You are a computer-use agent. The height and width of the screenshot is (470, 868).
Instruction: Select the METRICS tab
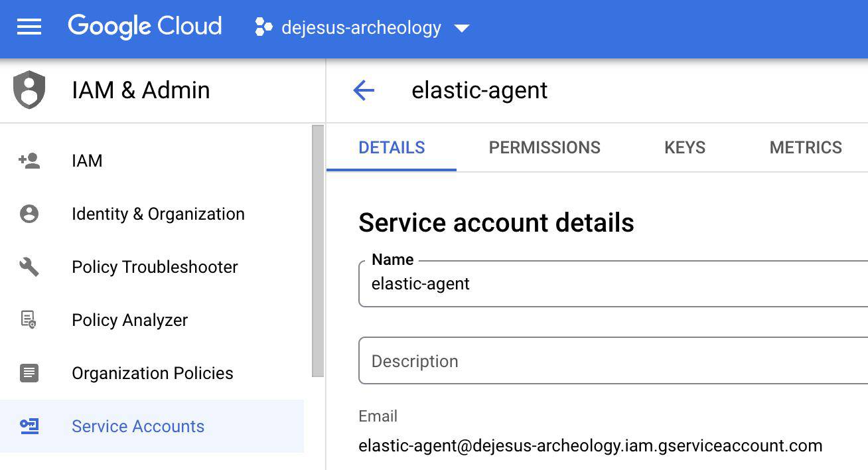tap(805, 147)
